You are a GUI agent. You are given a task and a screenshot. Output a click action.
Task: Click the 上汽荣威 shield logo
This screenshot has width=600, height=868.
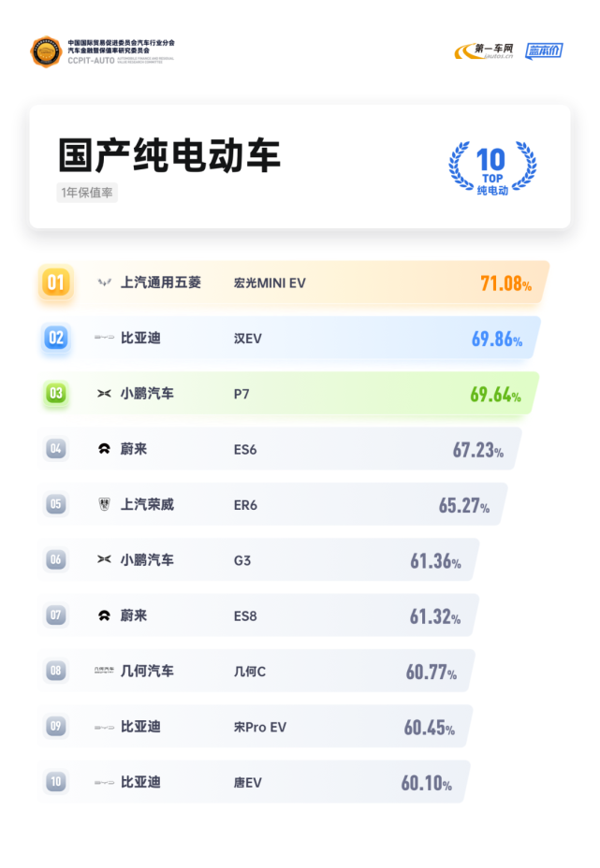pos(104,504)
